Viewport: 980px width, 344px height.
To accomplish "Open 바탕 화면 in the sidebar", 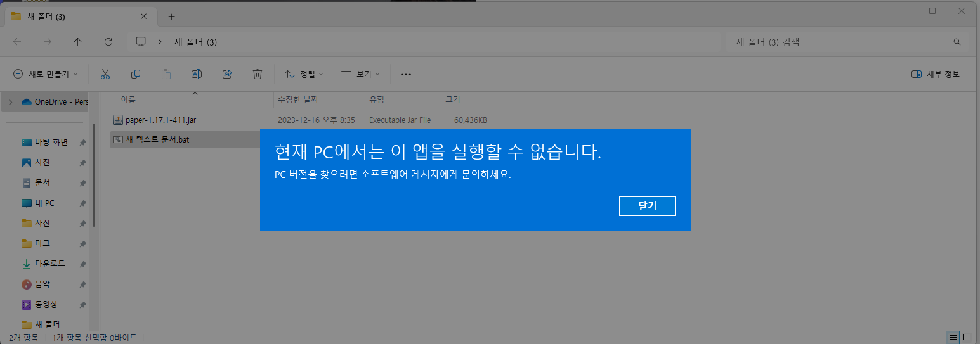I will tap(51, 142).
